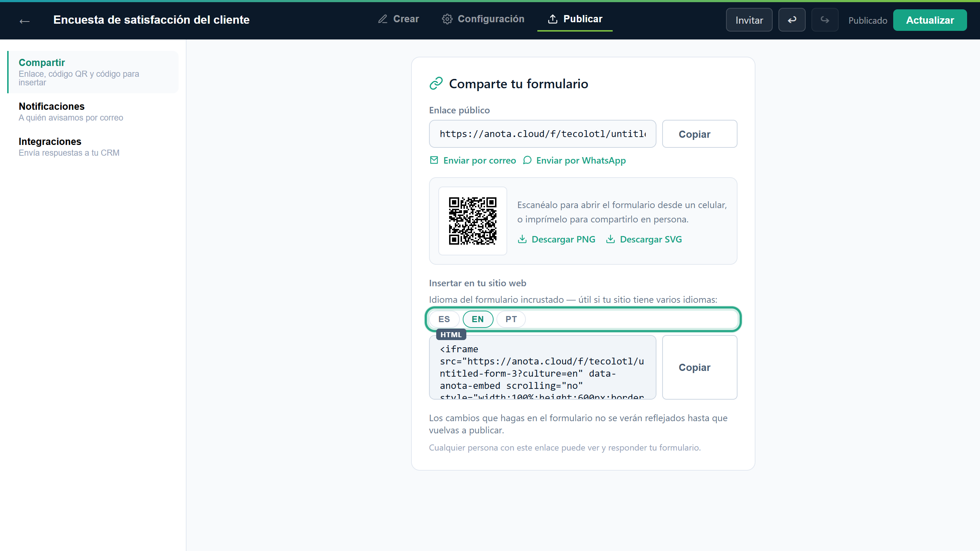The width and height of the screenshot is (980, 551).
Task: Open the Configuración tab
Action: tap(484, 19)
